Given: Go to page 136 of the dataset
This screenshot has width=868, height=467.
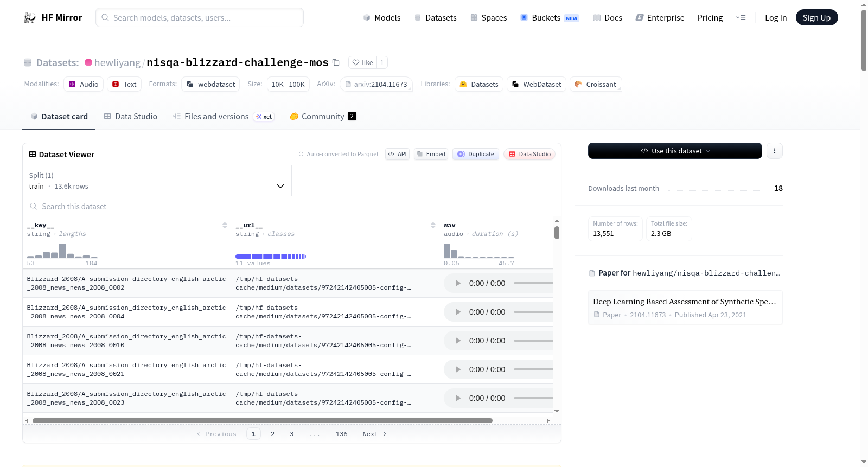Looking at the screenshot, I should (341, 434).
